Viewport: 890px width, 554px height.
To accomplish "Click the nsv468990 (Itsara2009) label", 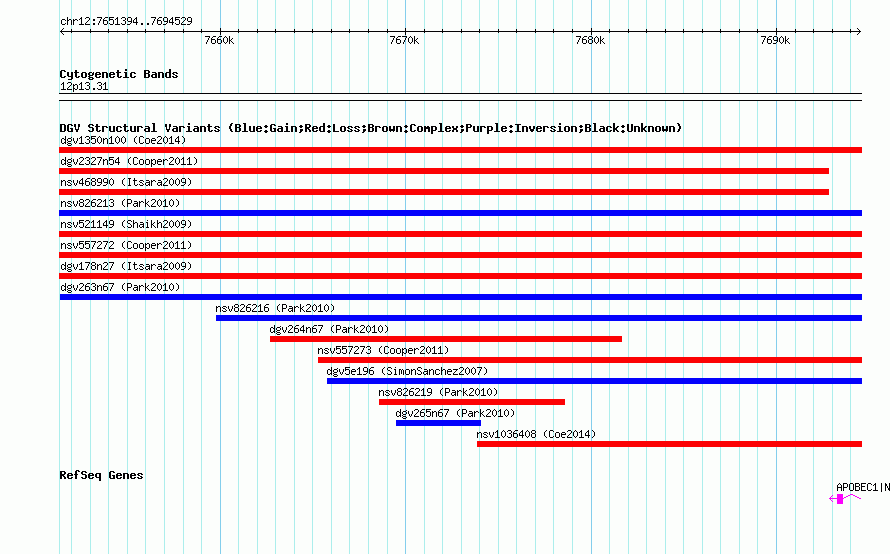I will click(x=126, y=182).
